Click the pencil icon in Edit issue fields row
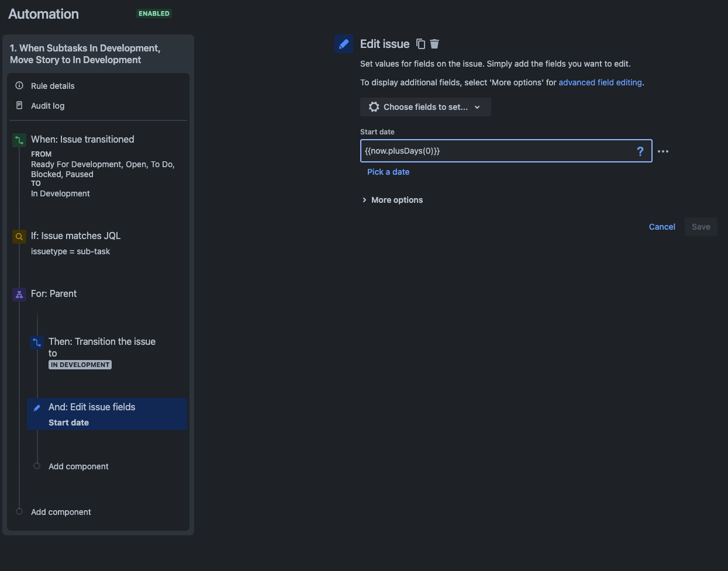The width and height of the screenshot is (728, 571). coord(37,408)
